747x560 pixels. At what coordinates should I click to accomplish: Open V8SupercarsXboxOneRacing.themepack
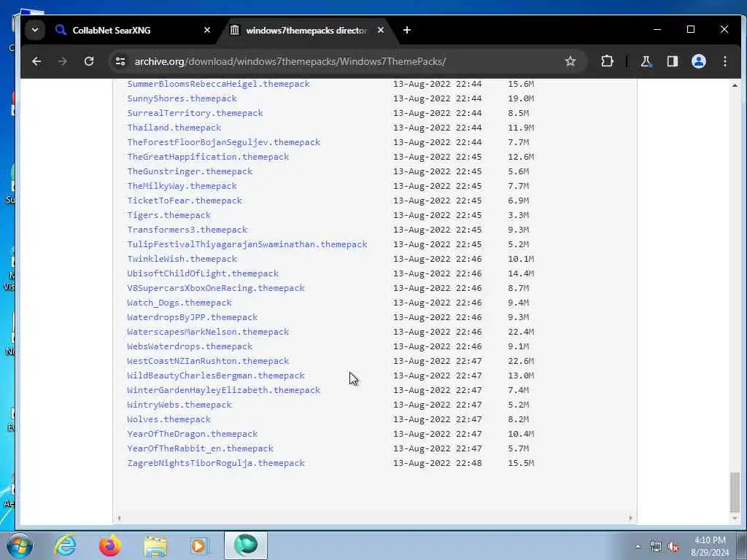(x=216, y=288)
